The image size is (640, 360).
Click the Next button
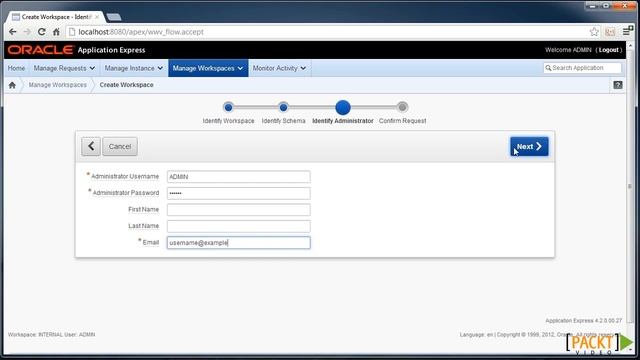pyautogui.click(x=529, y=146)
